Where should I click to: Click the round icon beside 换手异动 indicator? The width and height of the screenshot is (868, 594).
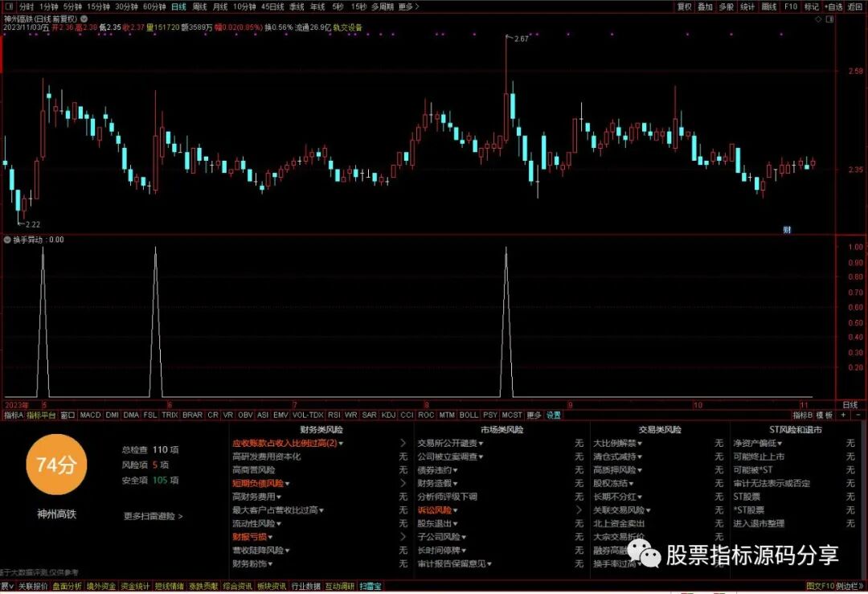coord(7,240)
